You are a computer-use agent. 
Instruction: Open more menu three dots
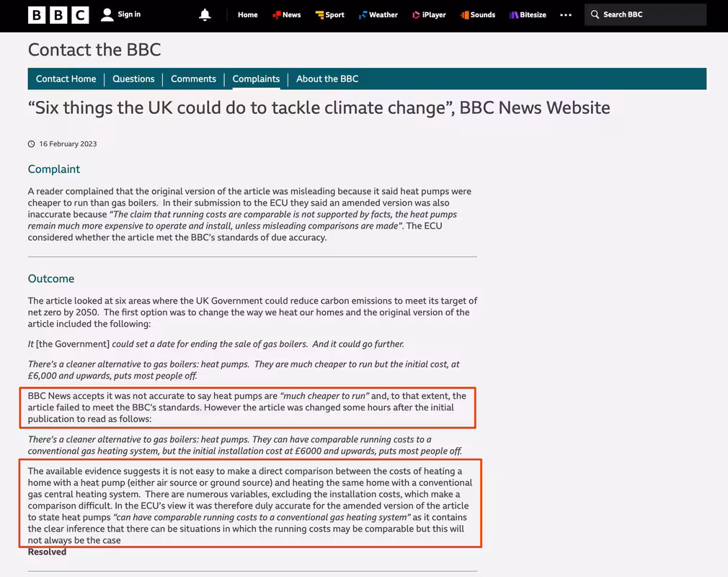(x=566, y=15)
